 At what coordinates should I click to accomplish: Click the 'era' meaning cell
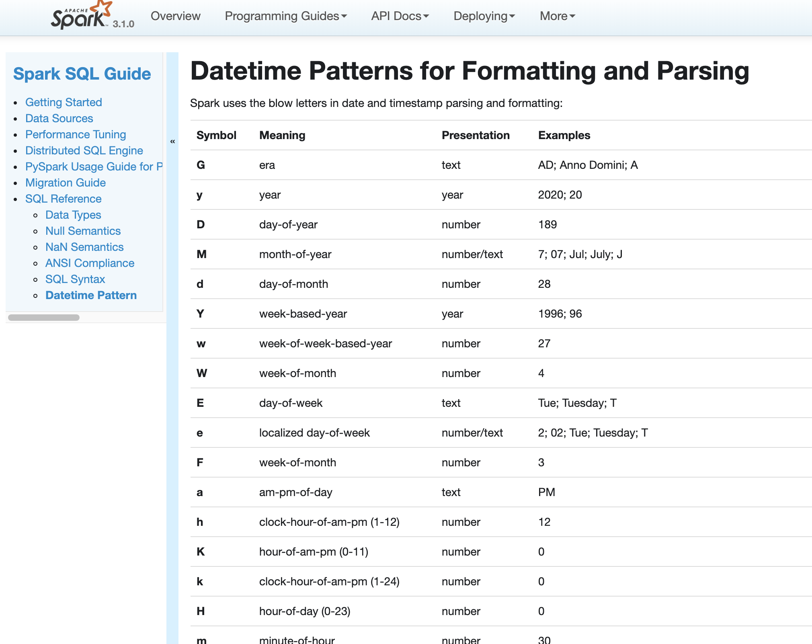pos(267,165)
